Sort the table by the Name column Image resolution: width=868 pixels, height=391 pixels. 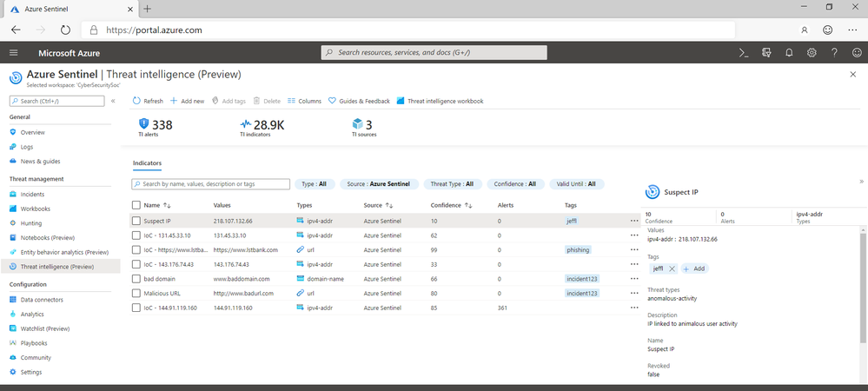pyautogui.click(x=157, y=205)
